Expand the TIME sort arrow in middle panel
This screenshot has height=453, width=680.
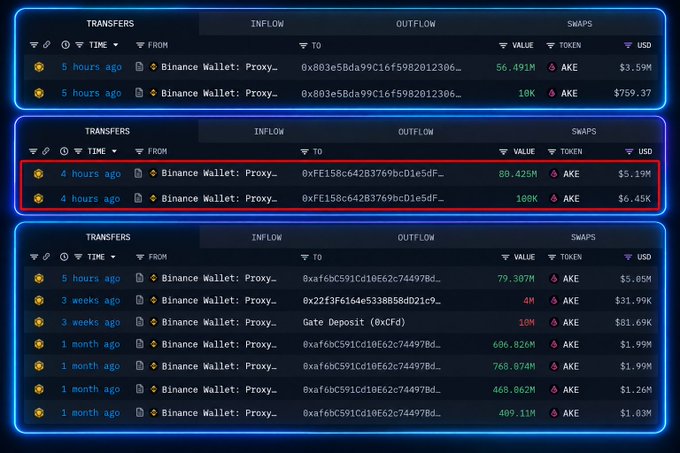point(114,151)
